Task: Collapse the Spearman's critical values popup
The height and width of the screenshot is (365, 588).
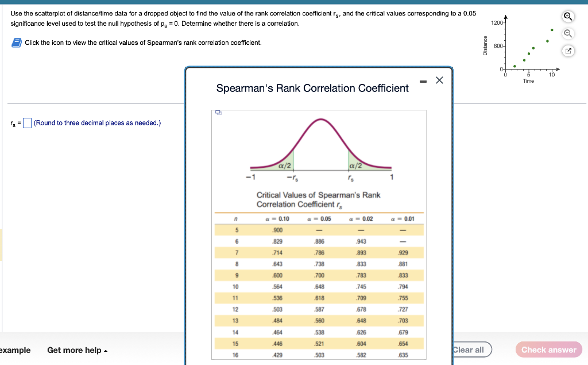Action: (424, 80)
